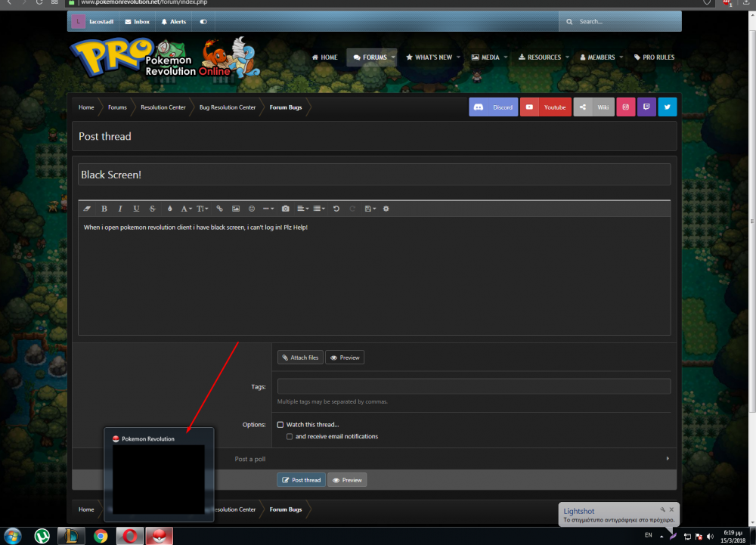Open the smilies emoji picker
756x545 pixels.
click(252, 209)
